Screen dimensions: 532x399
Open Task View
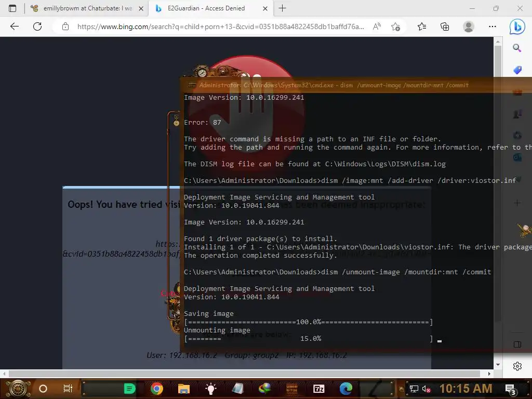pos(68,389)
